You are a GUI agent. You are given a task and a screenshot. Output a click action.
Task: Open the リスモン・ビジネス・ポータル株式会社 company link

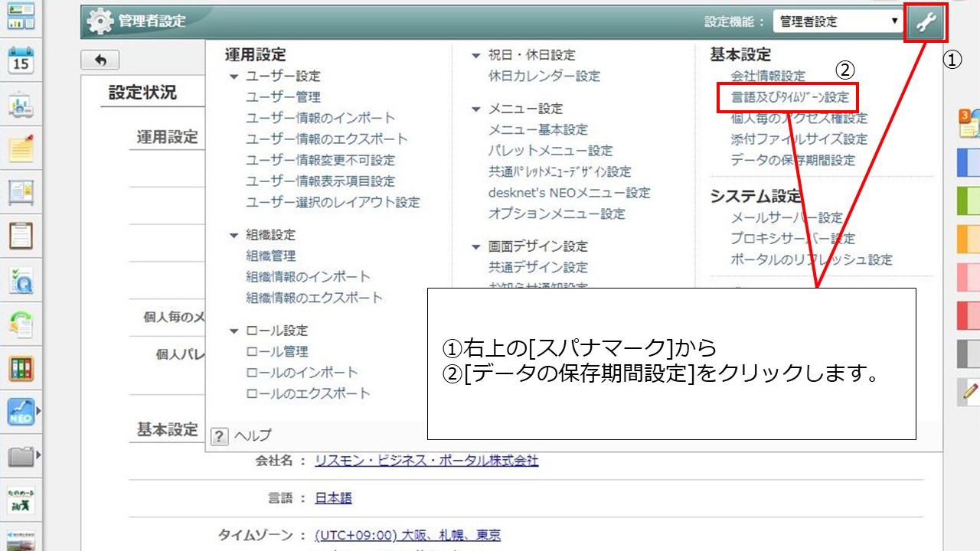[x=426, y=461]
